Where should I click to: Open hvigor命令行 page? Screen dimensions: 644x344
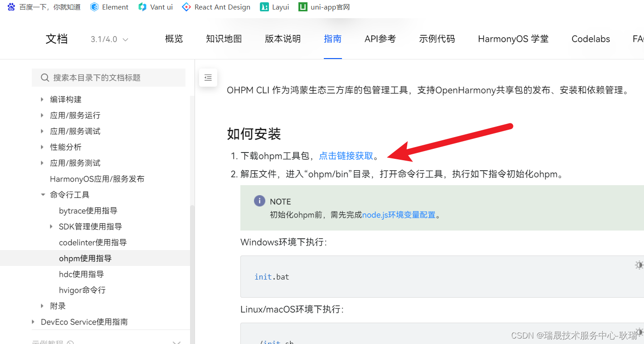point(83,290)
